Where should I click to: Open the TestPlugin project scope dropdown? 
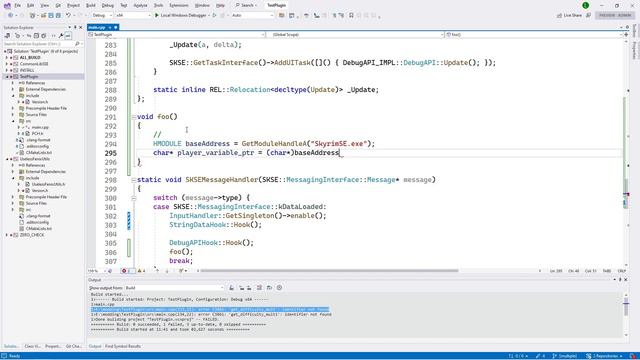click(x=176, y=35)
